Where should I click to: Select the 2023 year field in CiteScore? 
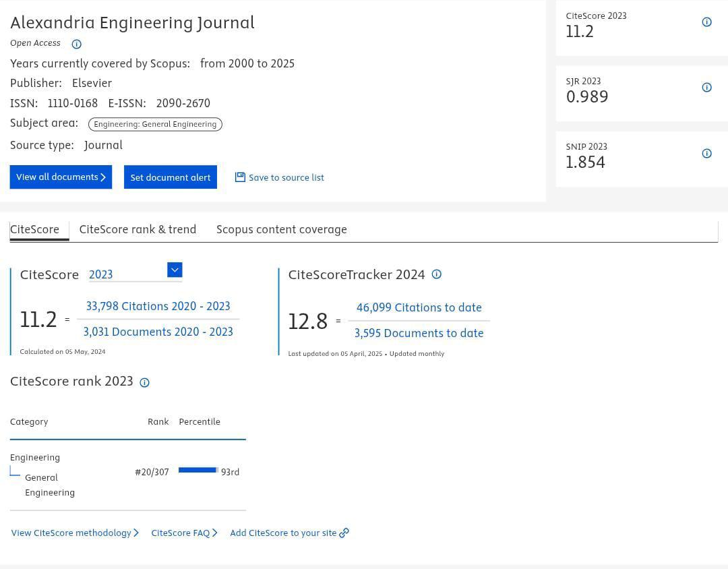tap(127, 274)
